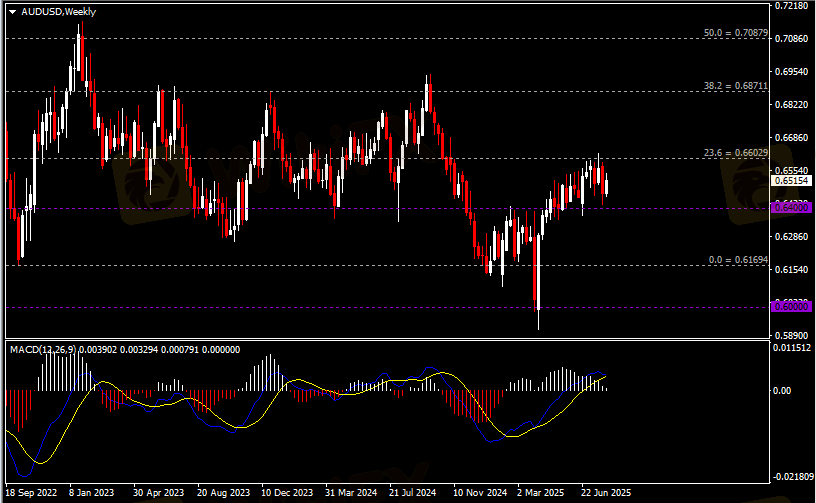Select the 50.0 Fibonacci level label

pos(735,33)
